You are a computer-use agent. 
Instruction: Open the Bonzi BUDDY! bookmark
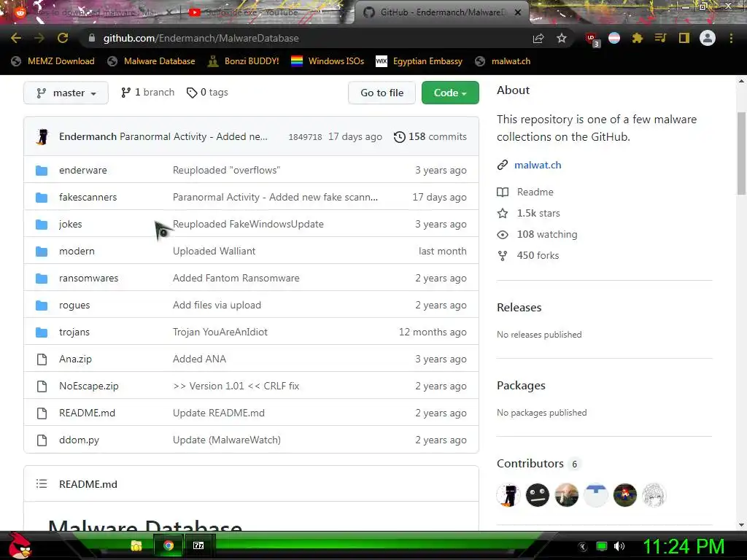click(244, 61)
